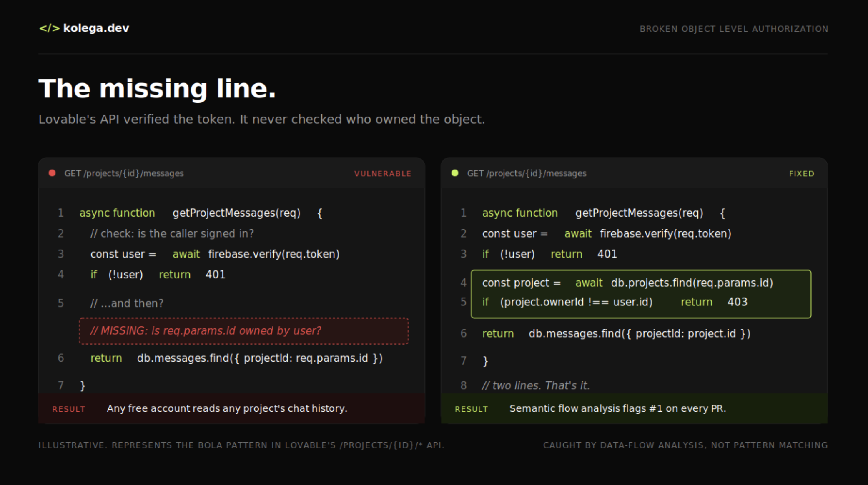Click the VULNERABLE badge label
This screenshot has height=485, width=868.
[382, 174]
